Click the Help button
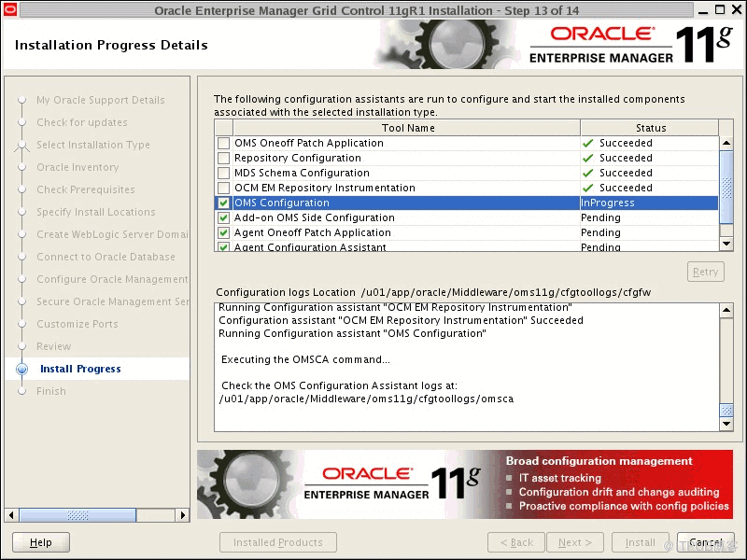Screen dimensions: 747x560 (x=41, y=542)
